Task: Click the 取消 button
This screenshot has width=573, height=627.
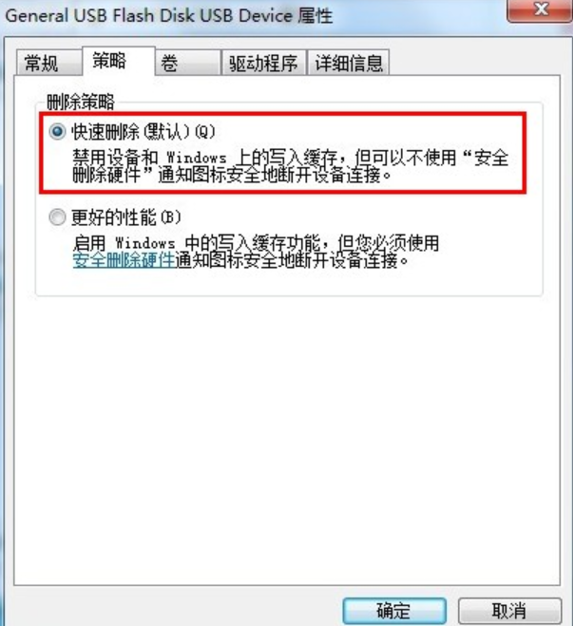Action: click(510, 610)
